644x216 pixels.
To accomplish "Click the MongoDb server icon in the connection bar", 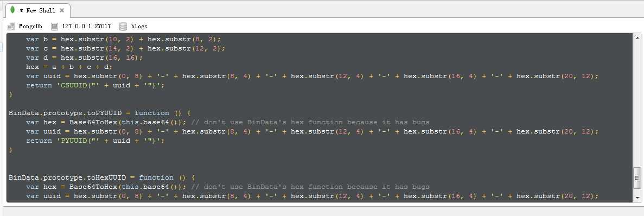I will click(x=11, y=26).
